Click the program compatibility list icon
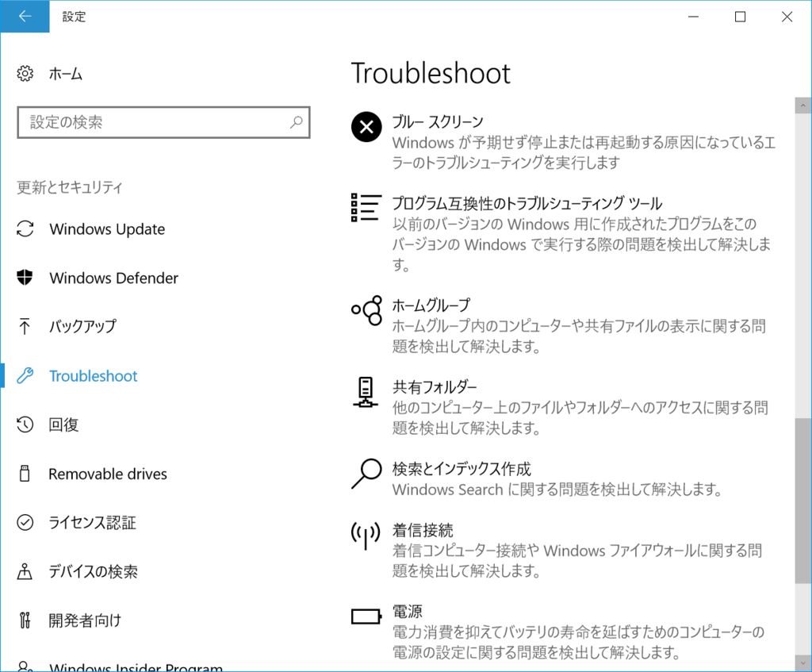Screen dimensions: 812x672 366,208
